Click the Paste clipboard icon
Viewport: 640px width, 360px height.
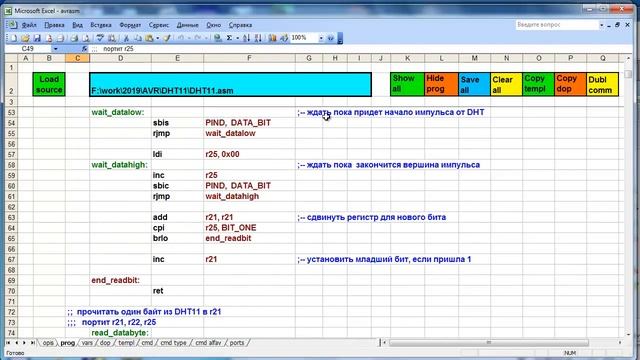[149, 38]
